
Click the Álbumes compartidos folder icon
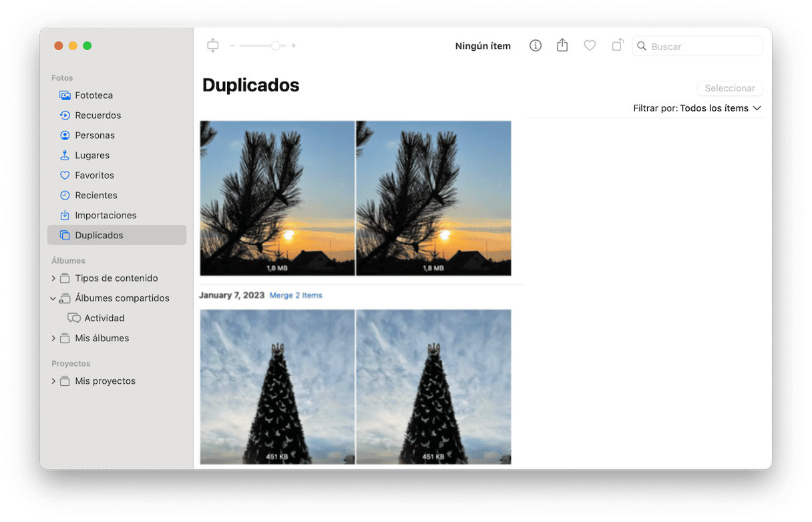[65, 298]
